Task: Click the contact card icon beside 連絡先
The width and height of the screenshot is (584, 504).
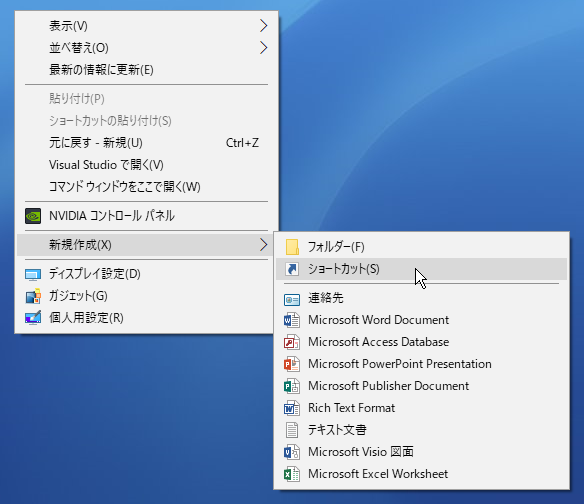Action: (x=292, y=299)
